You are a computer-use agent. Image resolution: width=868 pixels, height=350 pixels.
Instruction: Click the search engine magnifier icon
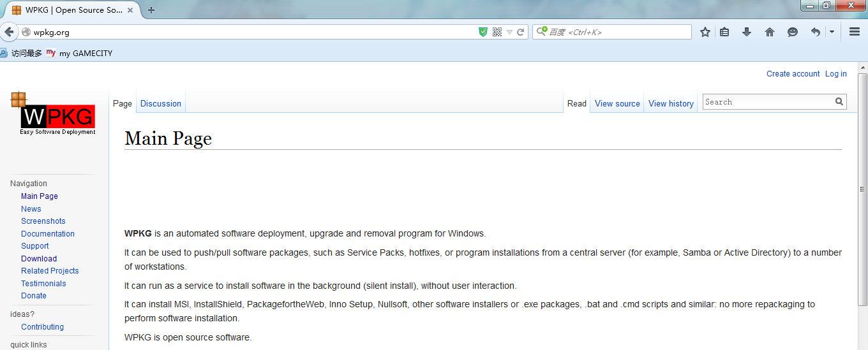(x=541, y=31)
